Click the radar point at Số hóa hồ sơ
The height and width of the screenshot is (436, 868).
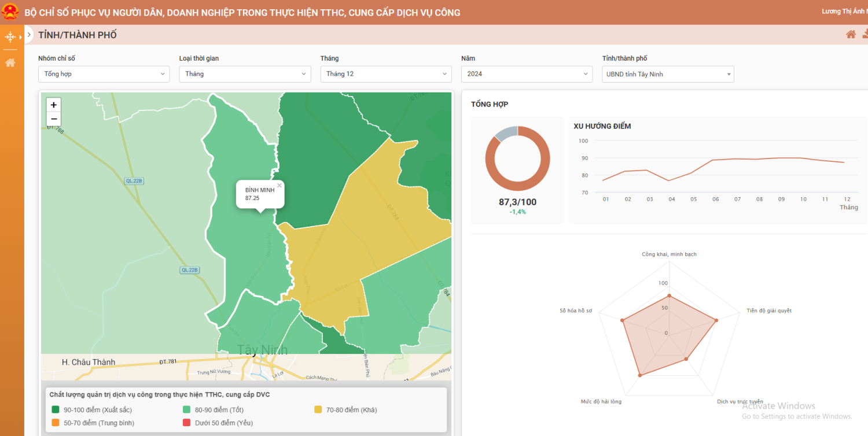tap(622, 320)
